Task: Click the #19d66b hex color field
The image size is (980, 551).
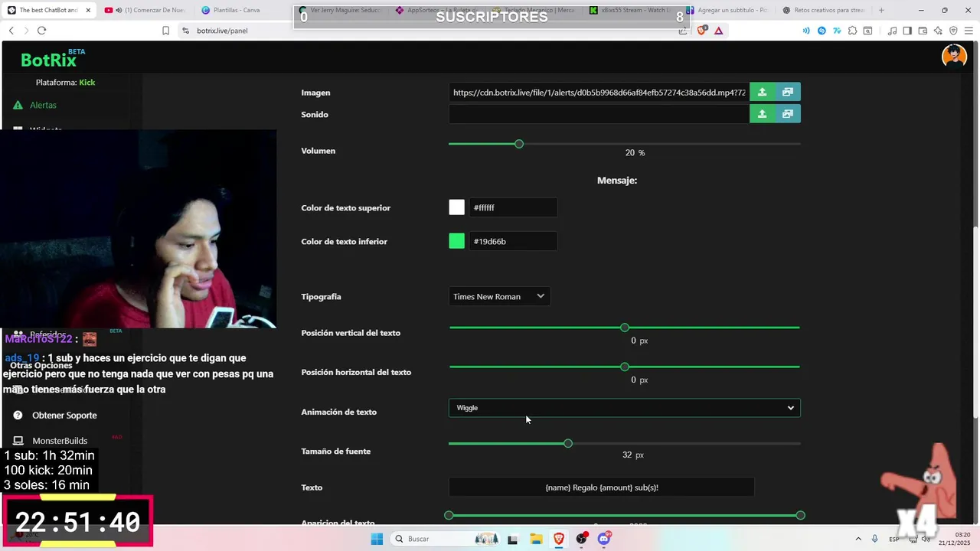Action: pyautogui.click(x=513, y=241)
